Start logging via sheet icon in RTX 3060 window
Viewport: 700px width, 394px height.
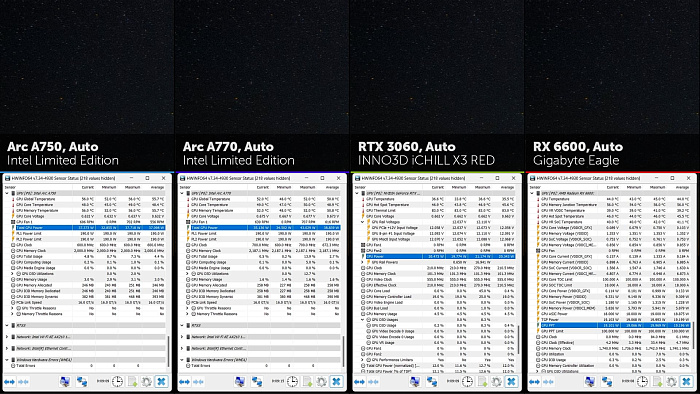click(482, 382)
